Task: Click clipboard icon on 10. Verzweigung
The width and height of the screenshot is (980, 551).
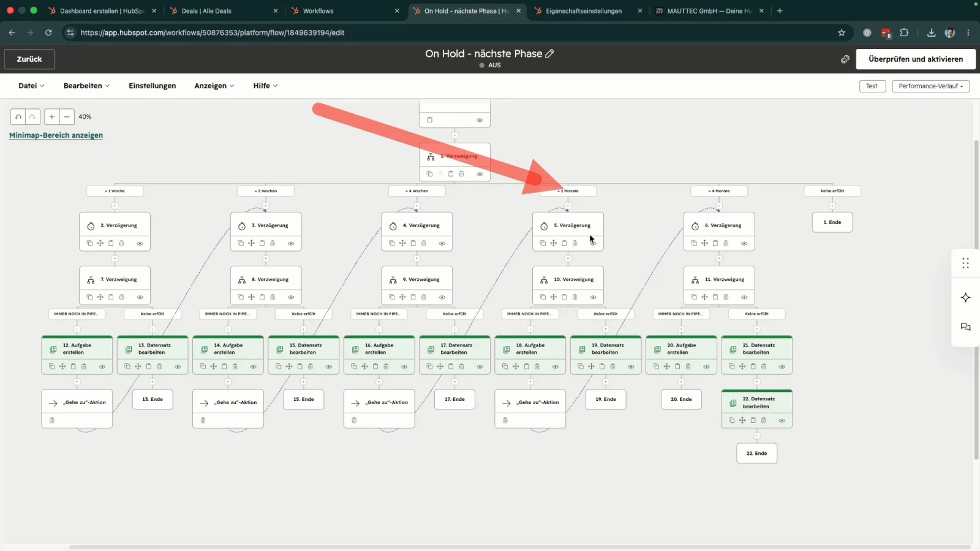Action: point(564,297)
